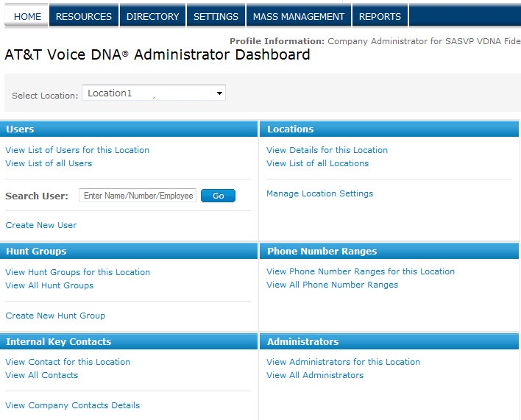Open View Contact for this Location
This screenshot has height=420, width=521.
coord(68,362)
